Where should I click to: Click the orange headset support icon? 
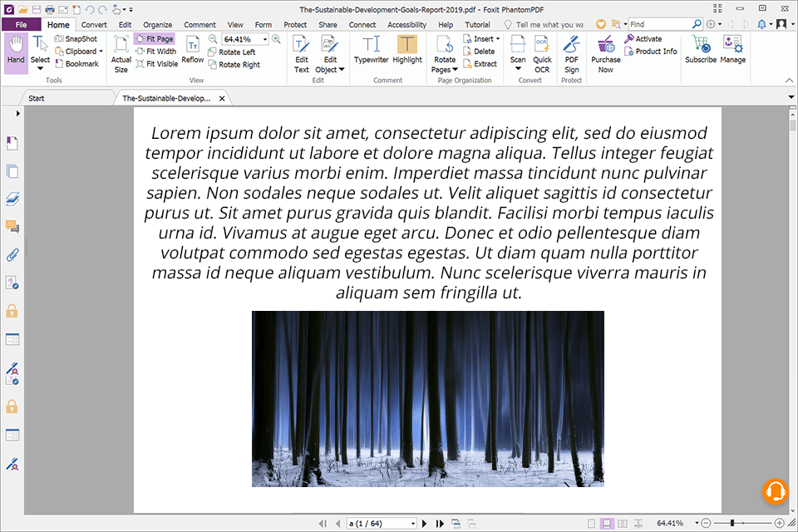click(x=775, y=492)
